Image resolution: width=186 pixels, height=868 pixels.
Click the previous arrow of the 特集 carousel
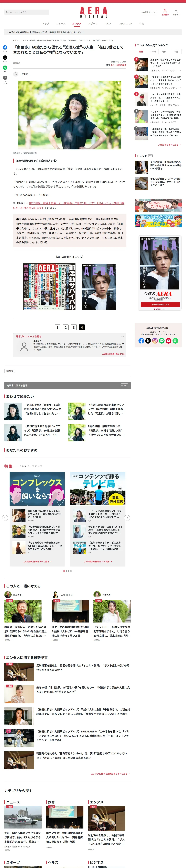point(5,518)
